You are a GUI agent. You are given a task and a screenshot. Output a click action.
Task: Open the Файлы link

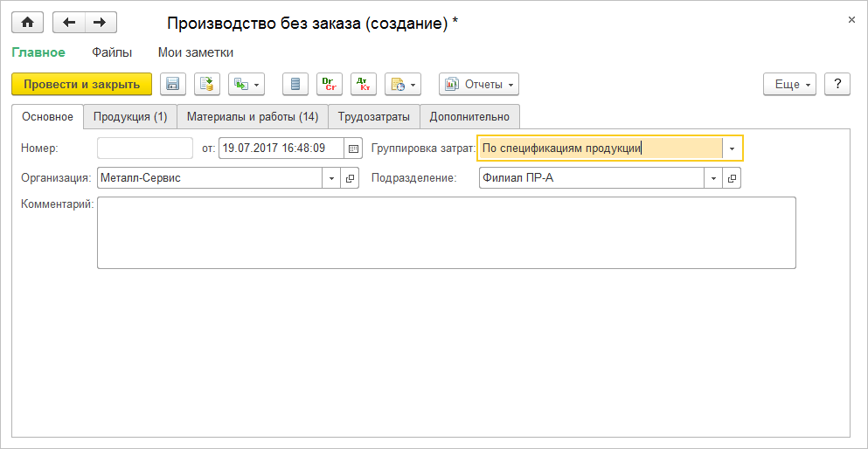point(112,52)
